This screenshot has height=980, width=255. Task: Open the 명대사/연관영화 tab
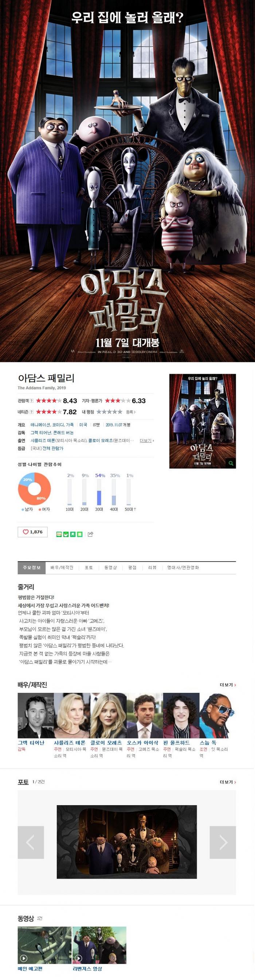183,568
